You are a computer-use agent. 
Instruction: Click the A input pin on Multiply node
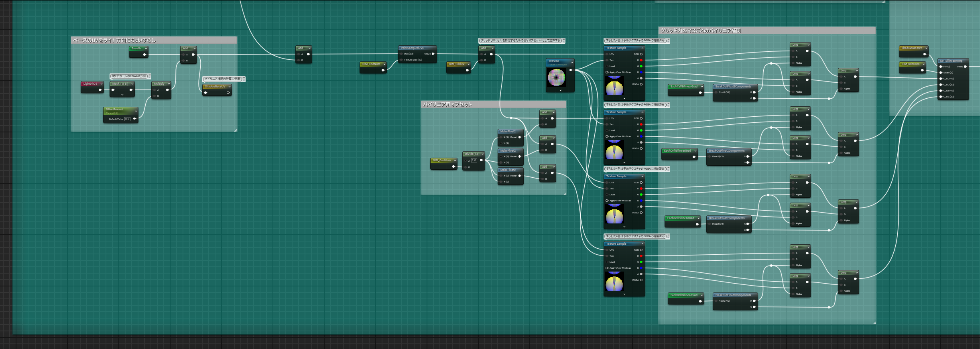(x=154, y=90)
